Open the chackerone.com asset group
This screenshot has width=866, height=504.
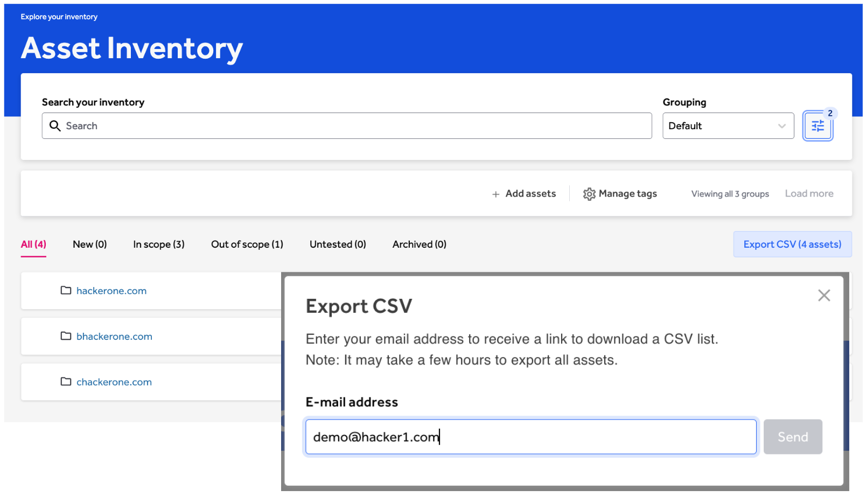tap(114, 382)
